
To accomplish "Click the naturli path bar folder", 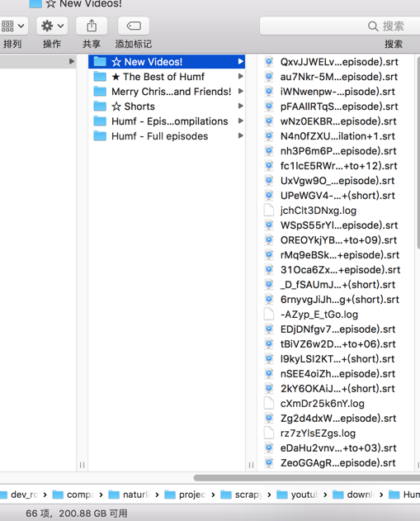I will click(130, 495).
